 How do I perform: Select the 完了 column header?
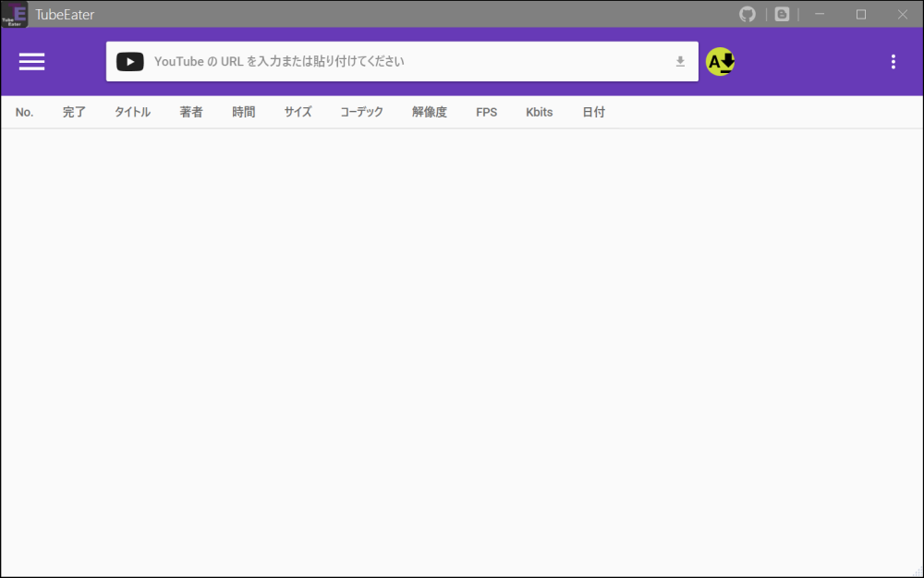[73, 112]
